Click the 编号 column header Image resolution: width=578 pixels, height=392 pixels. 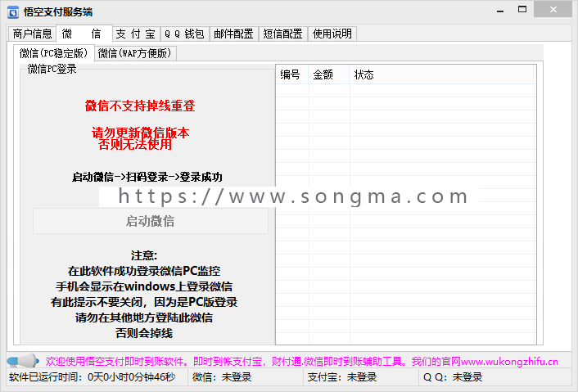coord(292,74)
